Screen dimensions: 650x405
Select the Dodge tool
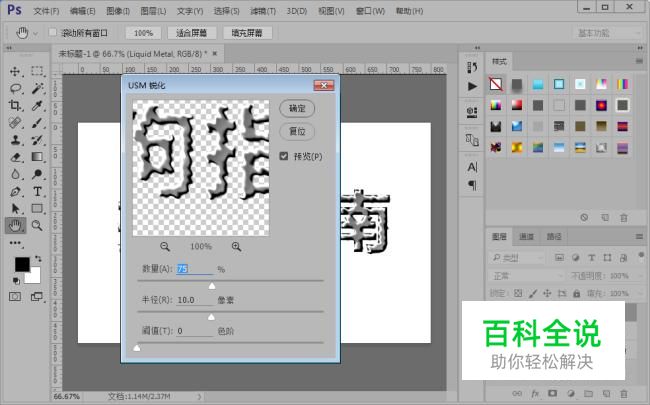click(37, 174)
